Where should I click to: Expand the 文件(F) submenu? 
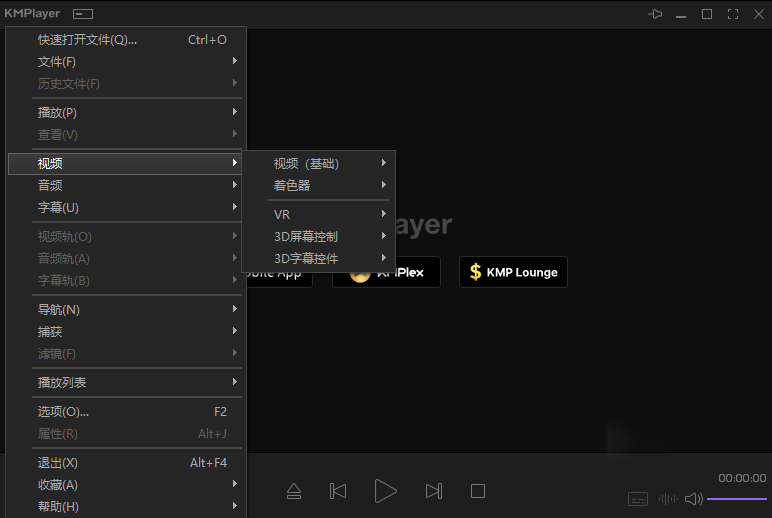point(126,62)
